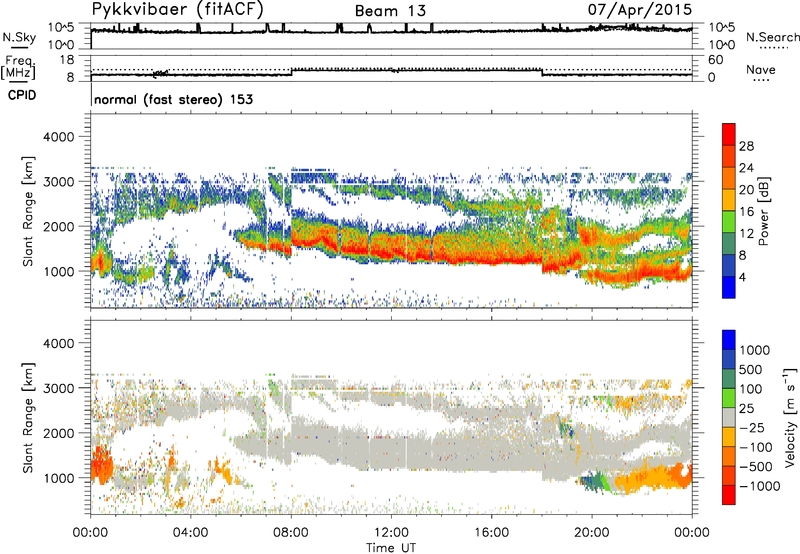Click the N.Sky legend label
This screenshot has height=554, width=800.
point(19,37)
